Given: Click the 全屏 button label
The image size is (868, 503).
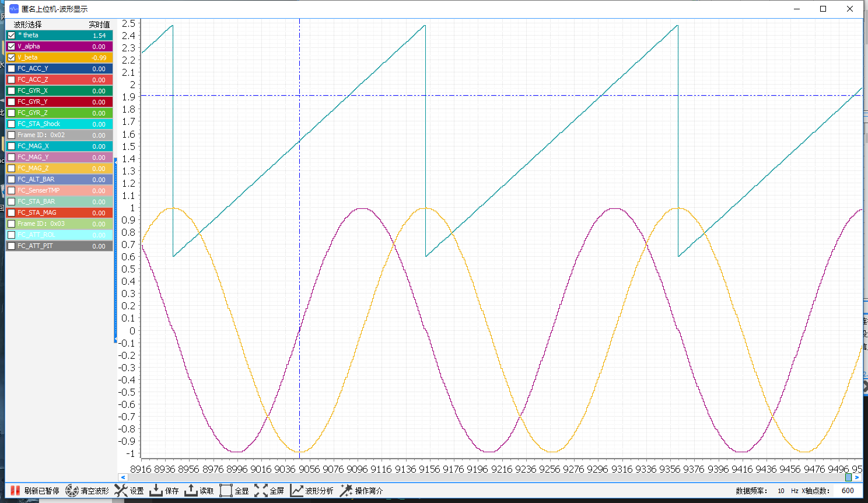Looking at the screenshot, I should point(276,491).
